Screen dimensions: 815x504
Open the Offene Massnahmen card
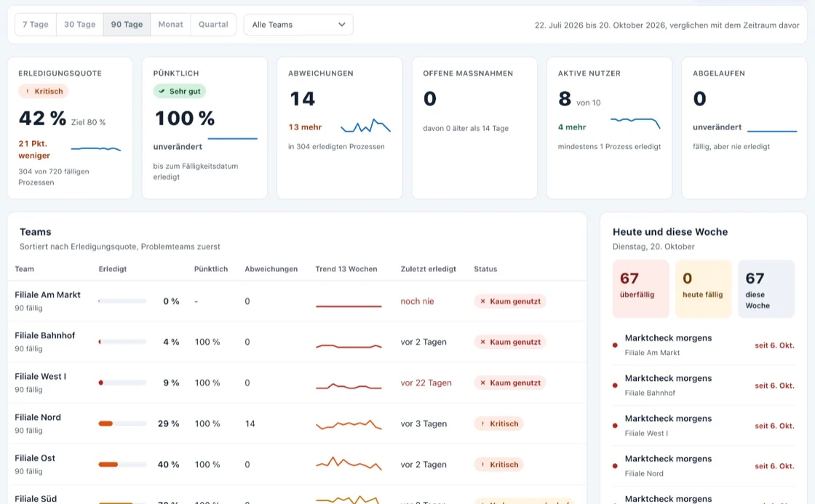474,128
